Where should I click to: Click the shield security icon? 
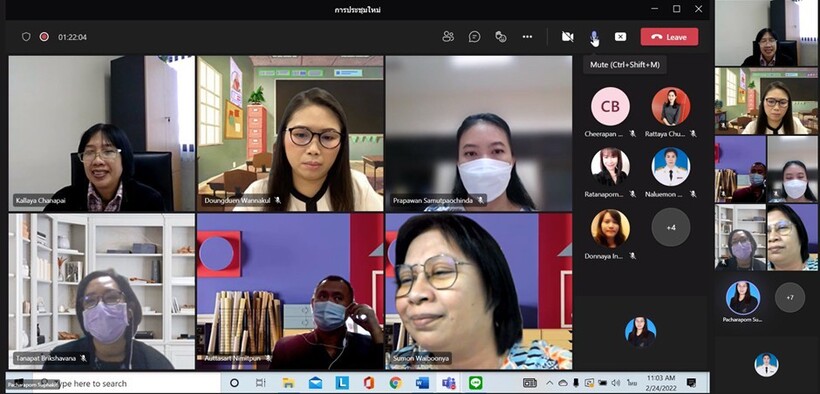26,37
